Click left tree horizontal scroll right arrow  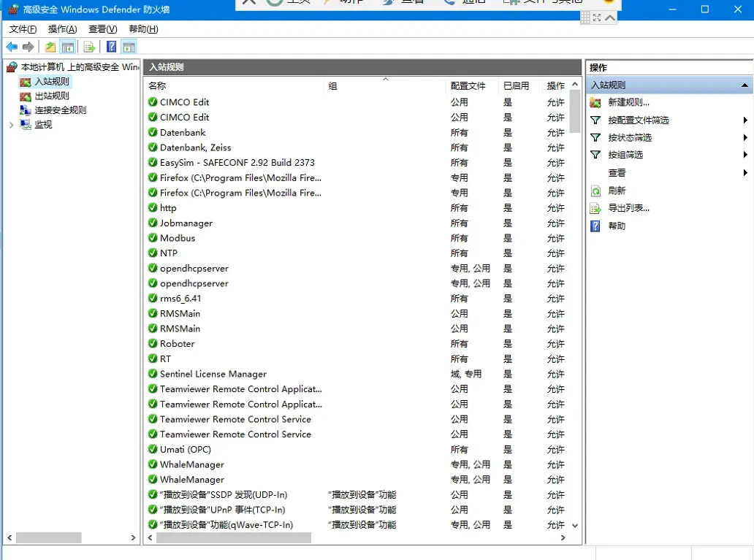[133, 538]
